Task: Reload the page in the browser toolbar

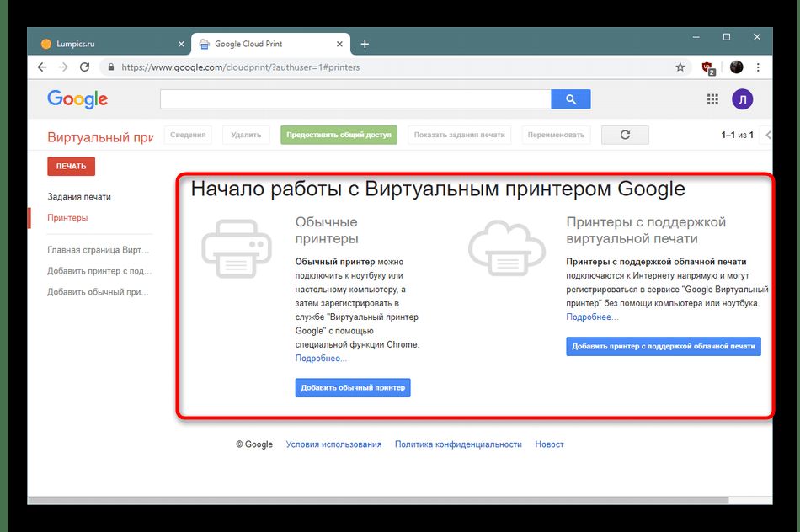Action: [85, 67]
